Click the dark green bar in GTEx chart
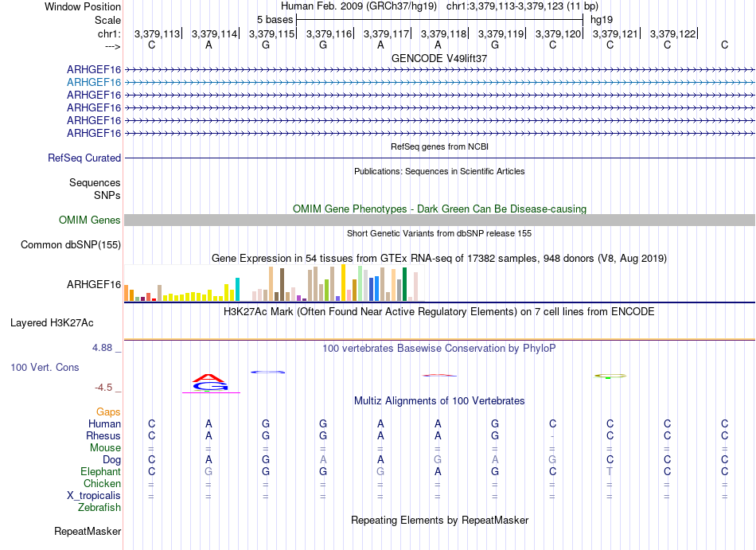The width and height of the screenshot is (756, 550). (x=404, y=284)
